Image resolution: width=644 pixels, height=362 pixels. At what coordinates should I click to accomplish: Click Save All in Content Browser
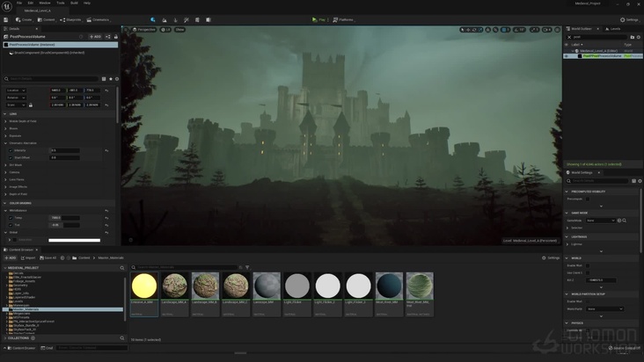click(x=49, y=257)
